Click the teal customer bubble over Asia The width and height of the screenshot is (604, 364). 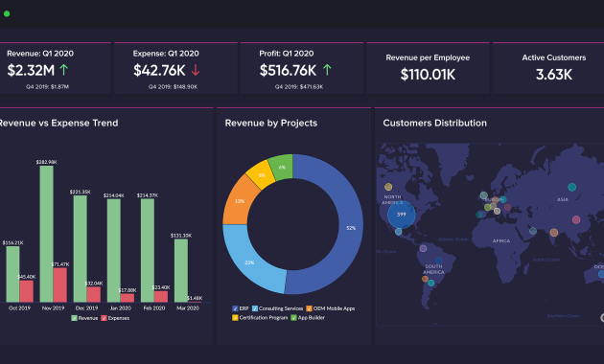coord(572,187)
